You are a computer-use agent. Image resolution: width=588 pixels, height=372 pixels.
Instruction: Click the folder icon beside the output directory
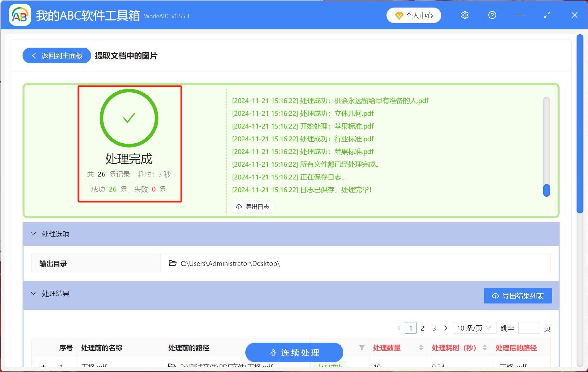(x=172, y=263)
